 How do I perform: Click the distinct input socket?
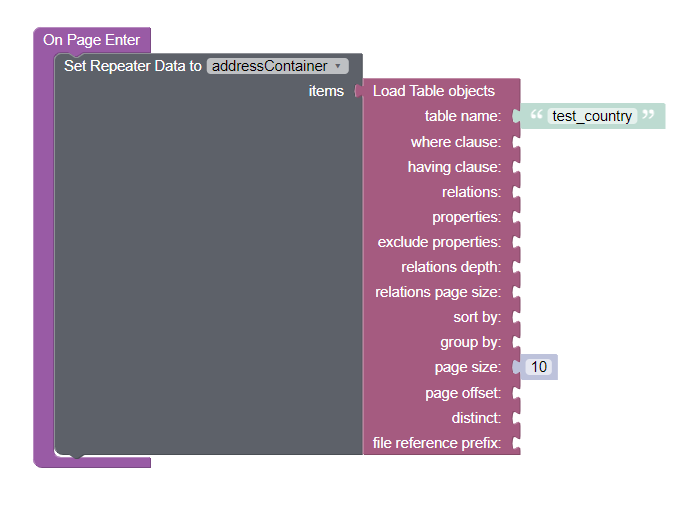(516, 418)
